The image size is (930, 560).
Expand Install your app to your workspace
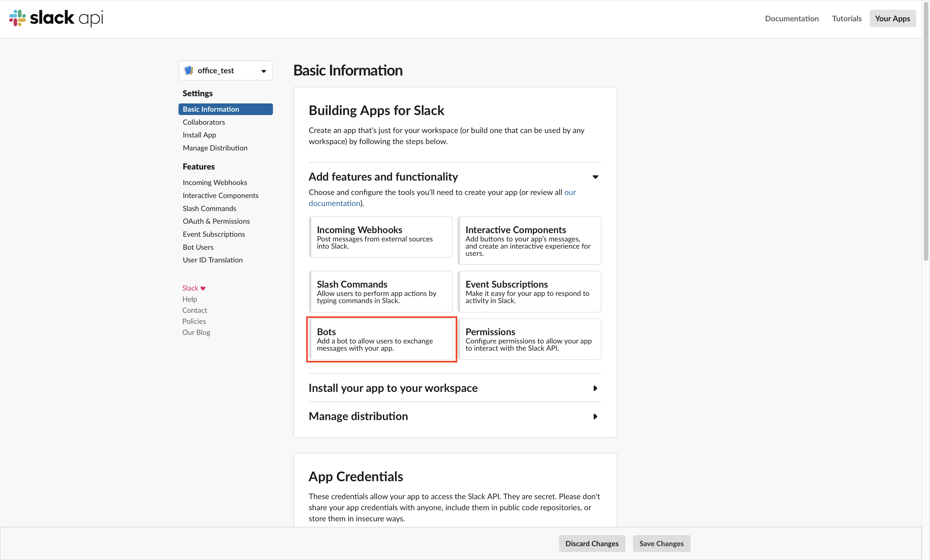[595, 388]
